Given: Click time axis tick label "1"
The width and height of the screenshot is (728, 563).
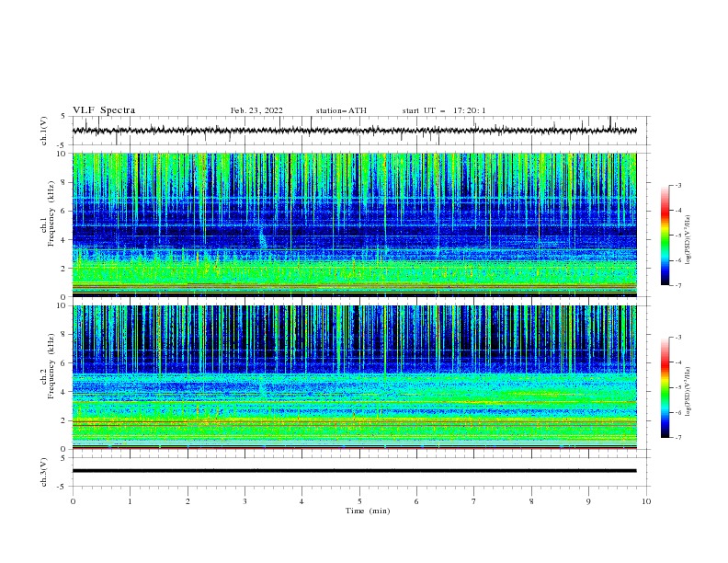Looking at the screenshot, I should [130, 501].
